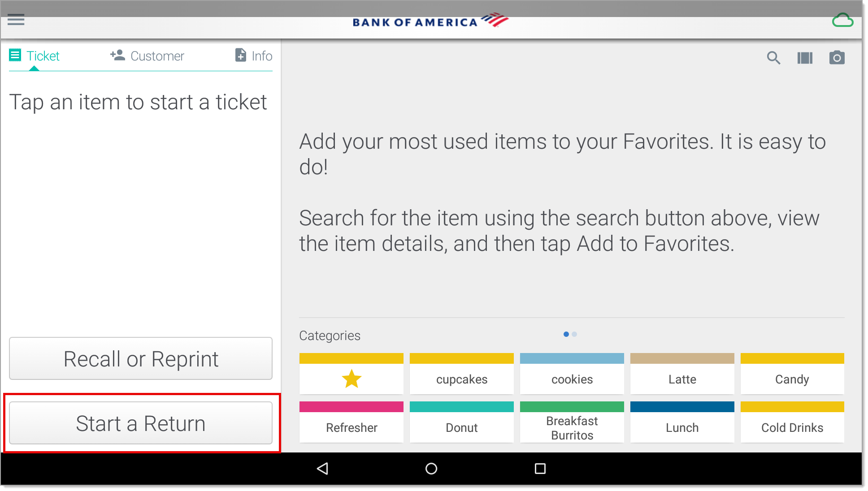
Task: Select the cookies category
Action: 572,374
